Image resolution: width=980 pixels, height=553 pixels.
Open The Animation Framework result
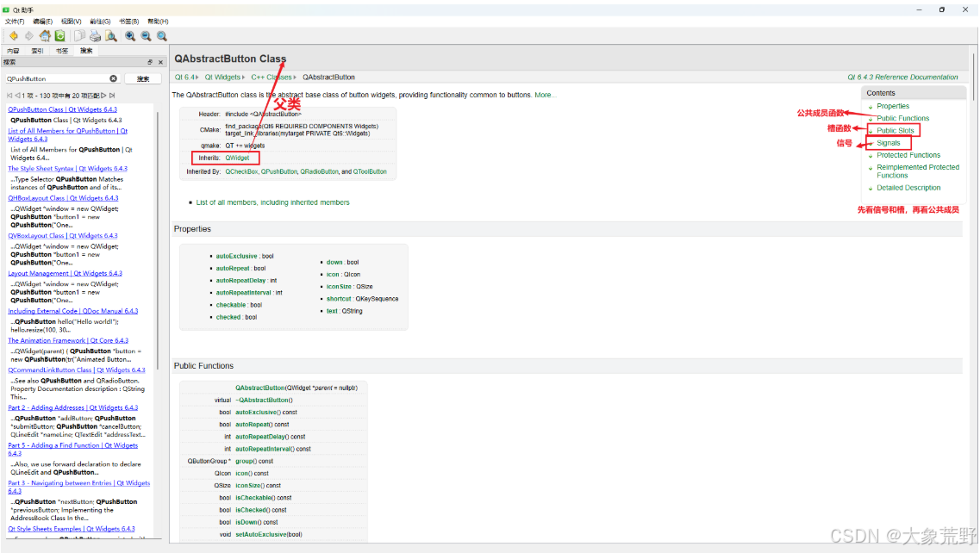pyautogui.click(x=68, y=340)
